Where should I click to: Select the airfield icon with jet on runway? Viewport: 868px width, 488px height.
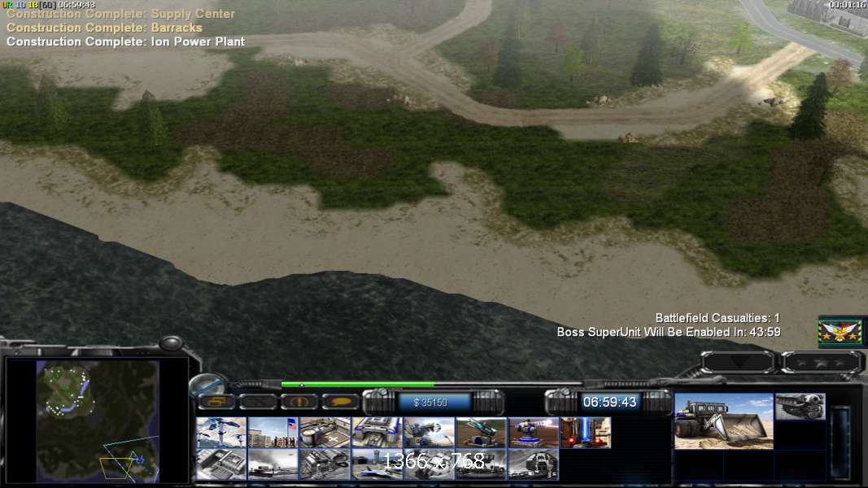(377, 464)
